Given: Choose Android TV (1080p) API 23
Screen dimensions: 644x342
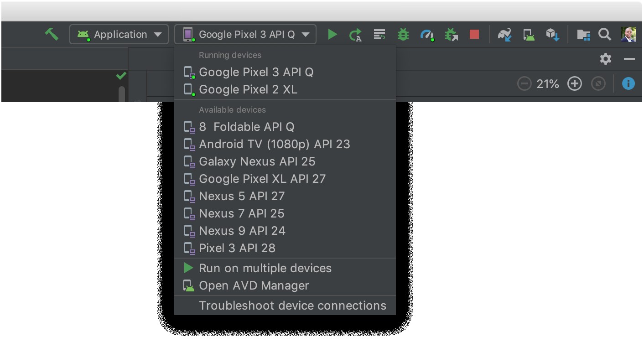Looking at the screenshot, I should point(274,144).
